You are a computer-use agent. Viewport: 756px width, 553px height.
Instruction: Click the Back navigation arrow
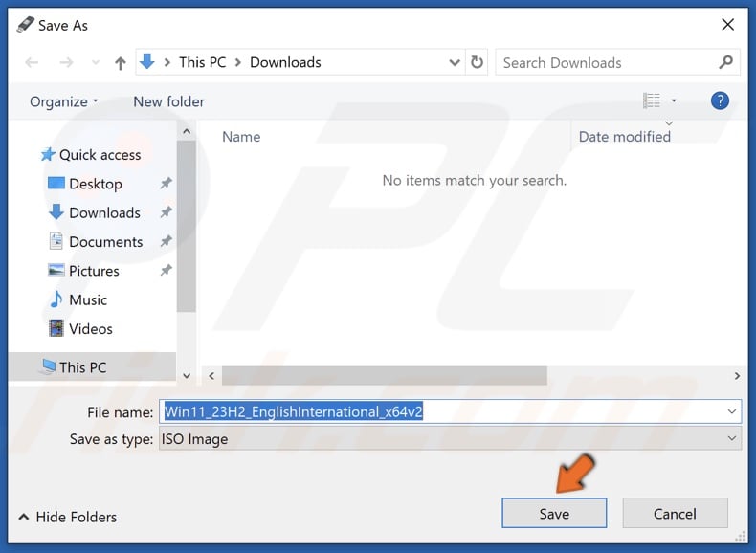(x=32, y=62)
